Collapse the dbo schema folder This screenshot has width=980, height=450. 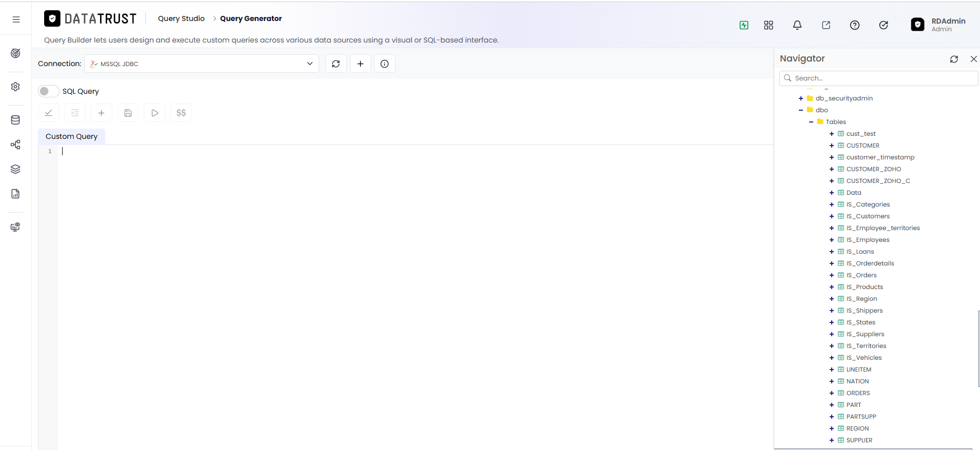tap(801, 110)
